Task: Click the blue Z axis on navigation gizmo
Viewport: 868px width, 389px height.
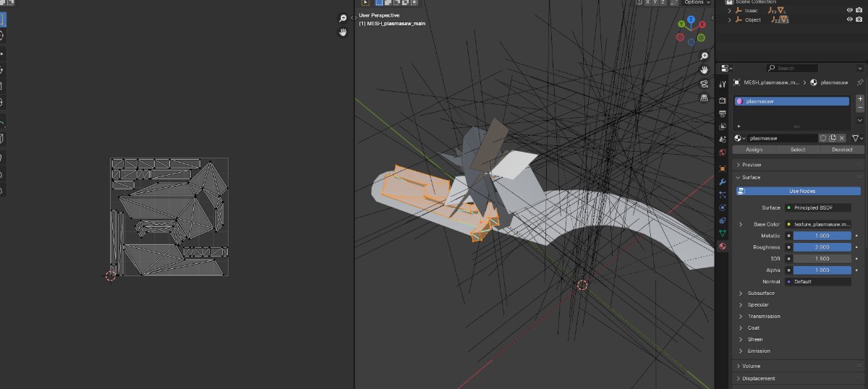Action: (692, 20)
